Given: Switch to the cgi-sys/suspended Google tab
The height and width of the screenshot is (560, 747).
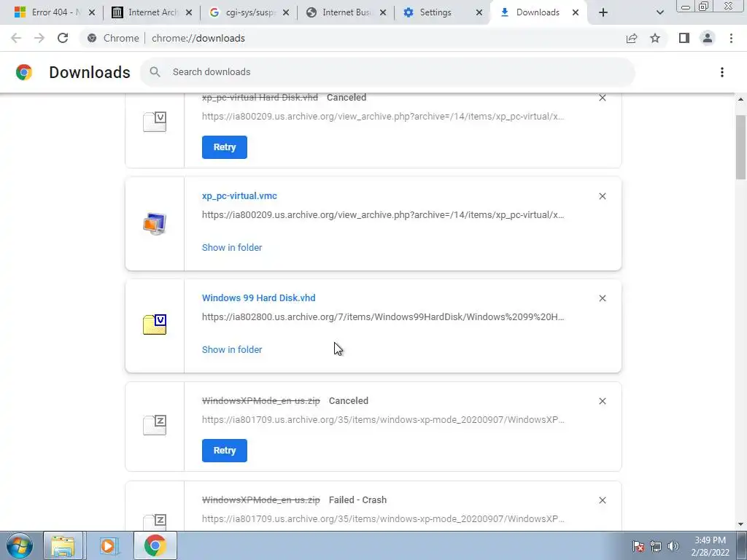Looking at the screenshot, I should click(249, 12).
